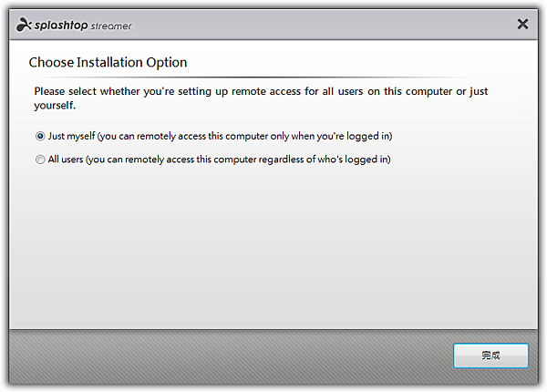Click the word "Option" in the heading

point(167,63)
